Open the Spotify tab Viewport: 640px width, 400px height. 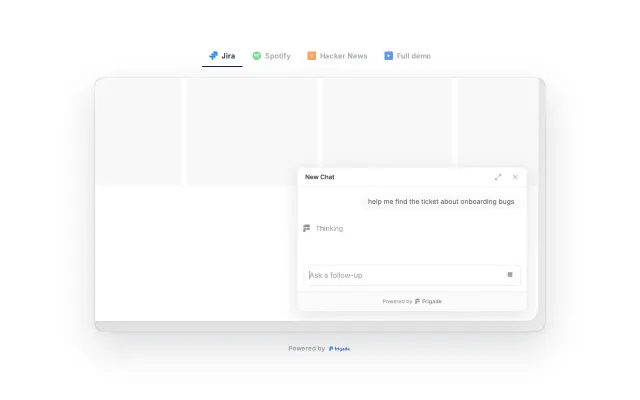(271, 56)
